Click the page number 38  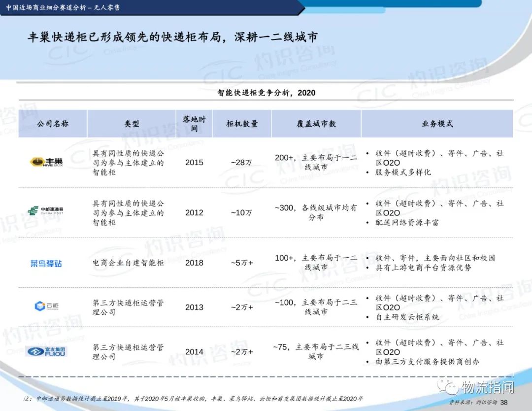click(x=503, y=403)
